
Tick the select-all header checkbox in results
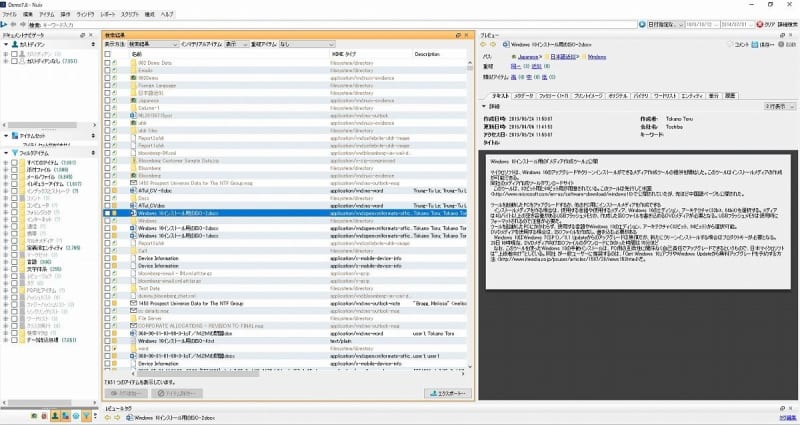click(107, 54)
